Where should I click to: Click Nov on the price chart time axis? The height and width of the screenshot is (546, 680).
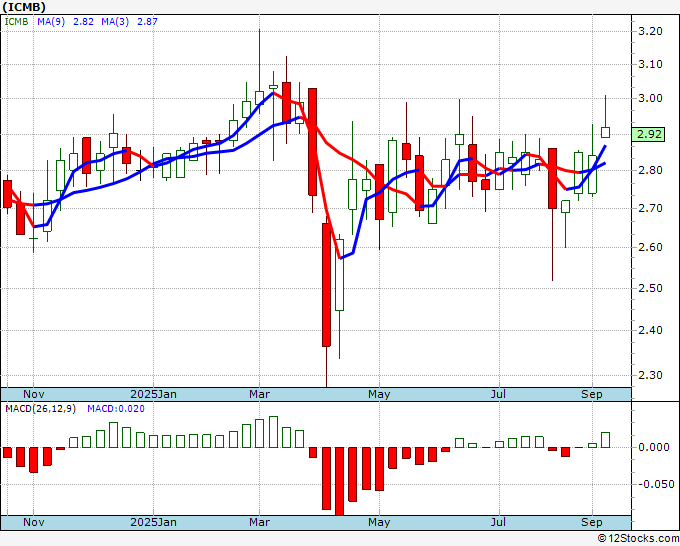click(x=33, y=394)
